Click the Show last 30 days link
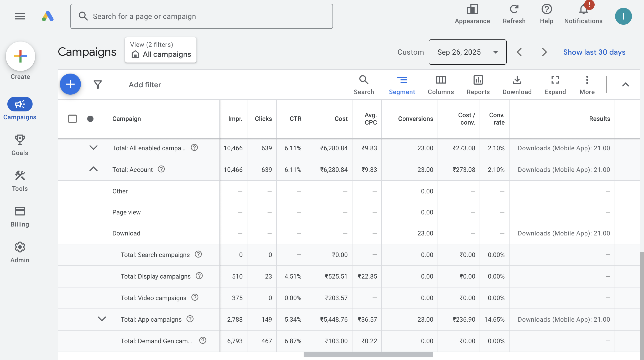Screen dimensions: 644x360 coord(594,52)
